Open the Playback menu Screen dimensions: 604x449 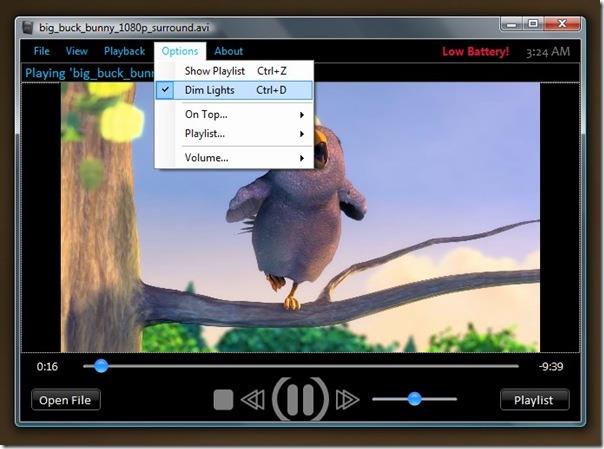coord(124,51)
